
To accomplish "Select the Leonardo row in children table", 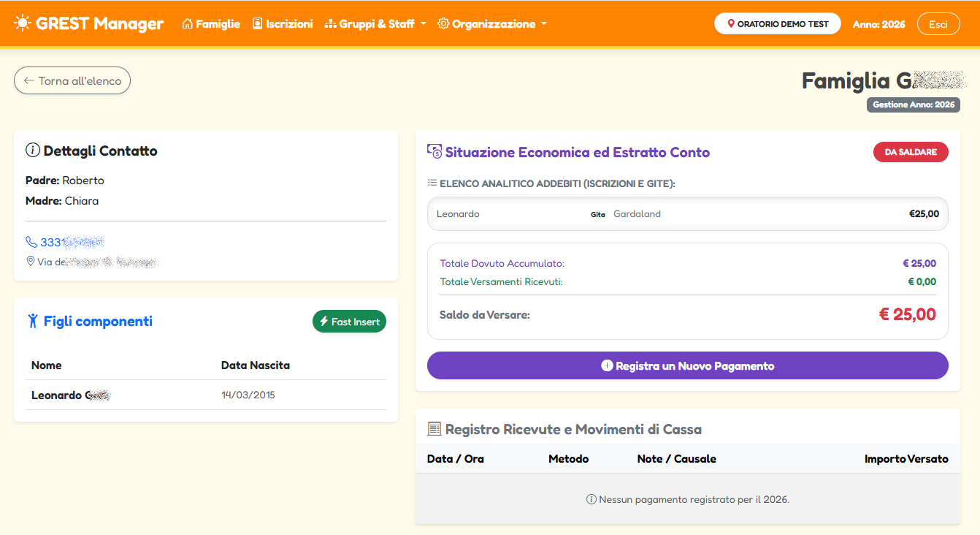I will tap(206, 395).
